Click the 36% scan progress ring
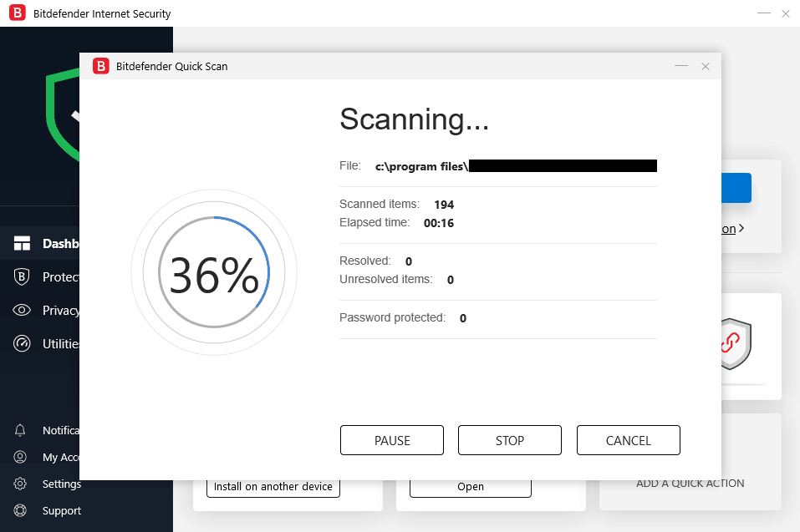The width and height of the screenshot is (800, 532). pyautogui.click(x=214, y=272)
